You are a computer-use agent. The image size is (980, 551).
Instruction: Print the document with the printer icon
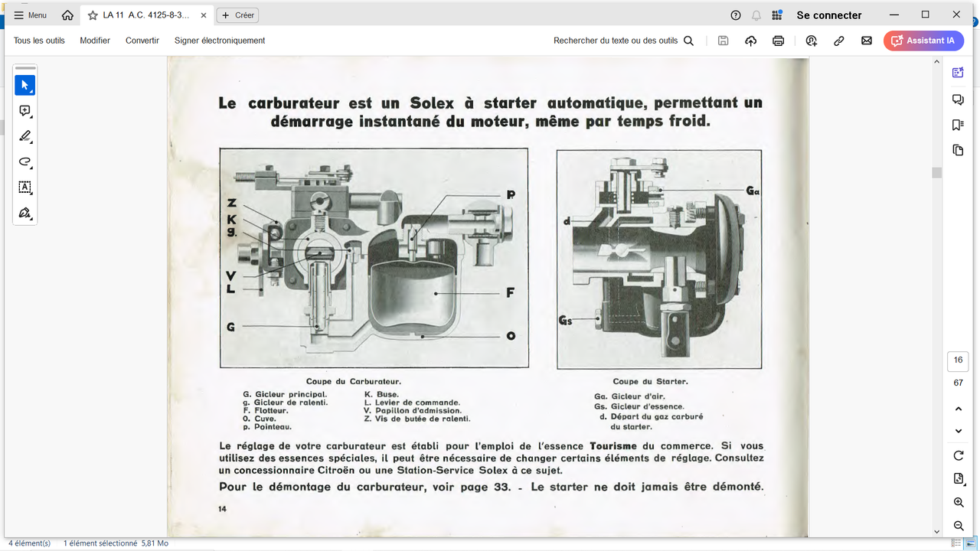778,41
